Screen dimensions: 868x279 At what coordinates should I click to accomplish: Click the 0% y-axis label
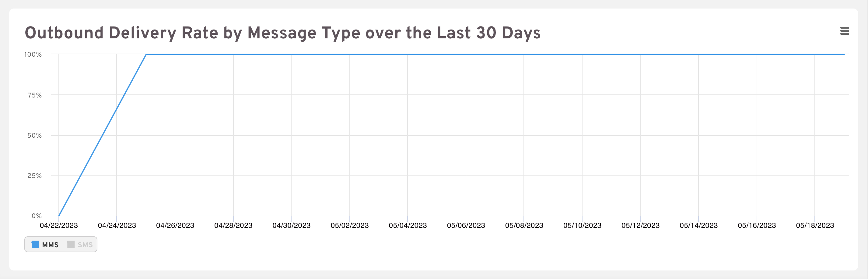coord(37,216)
